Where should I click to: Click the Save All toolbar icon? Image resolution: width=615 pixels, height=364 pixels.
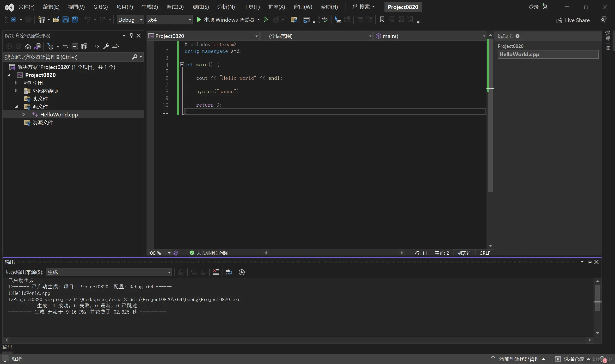[x=75, y=20]
